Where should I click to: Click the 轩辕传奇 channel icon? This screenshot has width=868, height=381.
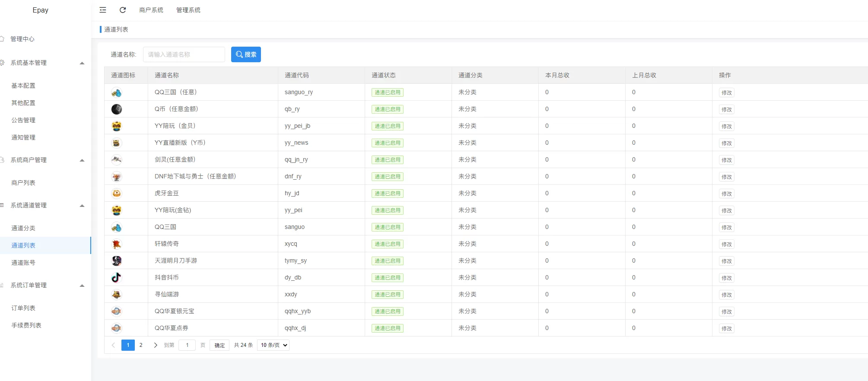(116, 244)
